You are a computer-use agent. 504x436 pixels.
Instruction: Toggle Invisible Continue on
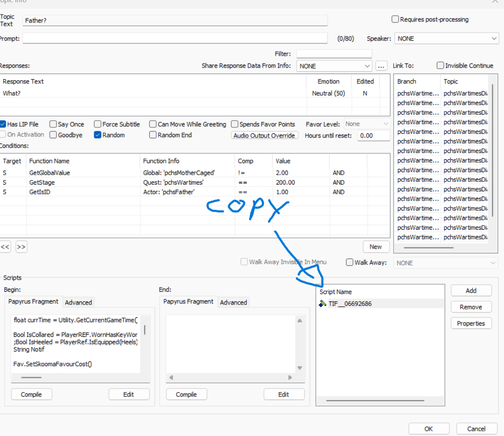(x=440, y=65)
